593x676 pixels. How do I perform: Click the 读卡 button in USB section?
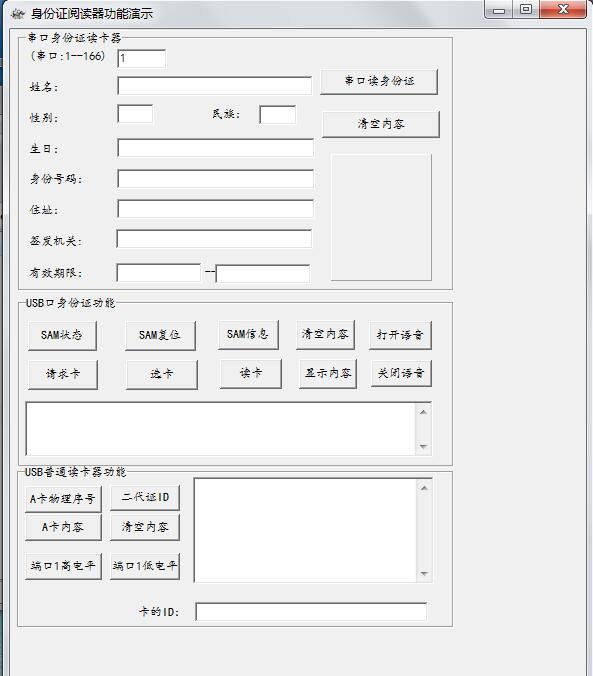[x=251, y=374]
